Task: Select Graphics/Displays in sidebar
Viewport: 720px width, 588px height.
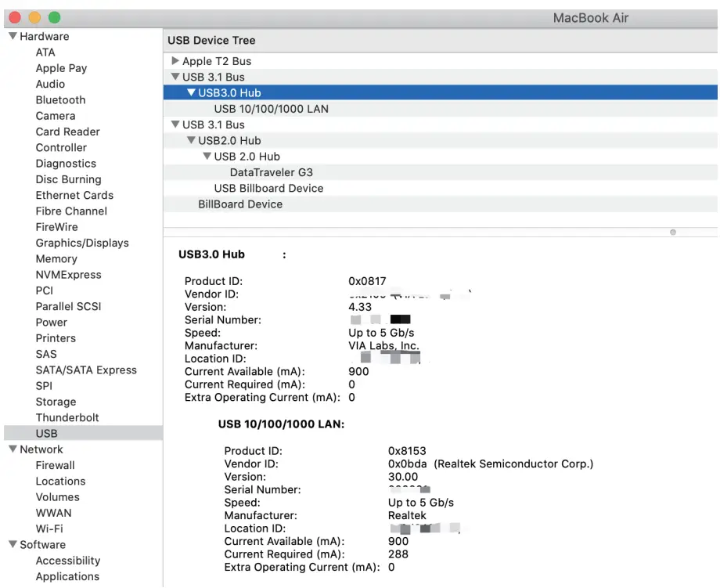Action: pos(82,243)
